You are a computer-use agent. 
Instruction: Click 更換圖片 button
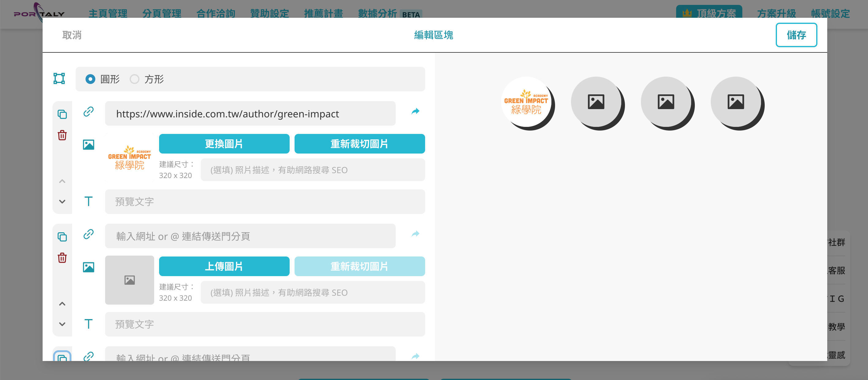[224, 144]
